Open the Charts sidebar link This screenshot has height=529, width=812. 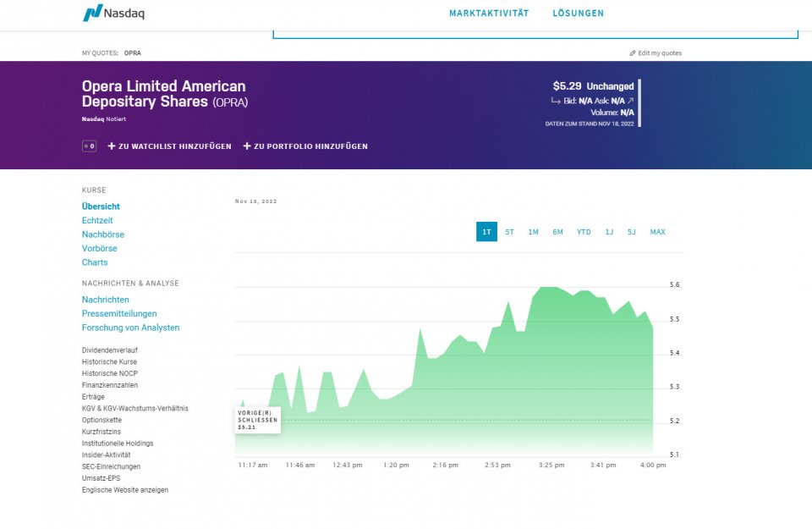pos(95,262)
